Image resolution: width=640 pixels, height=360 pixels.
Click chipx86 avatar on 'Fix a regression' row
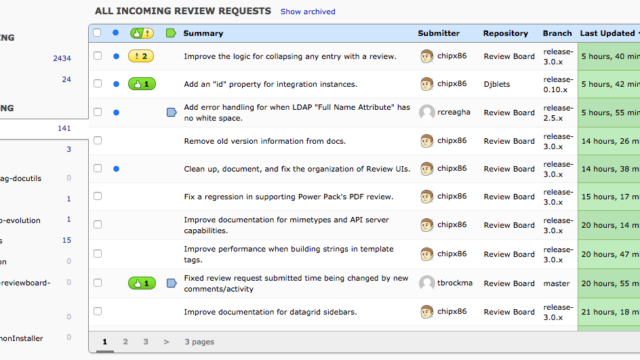tap(427, 196)
